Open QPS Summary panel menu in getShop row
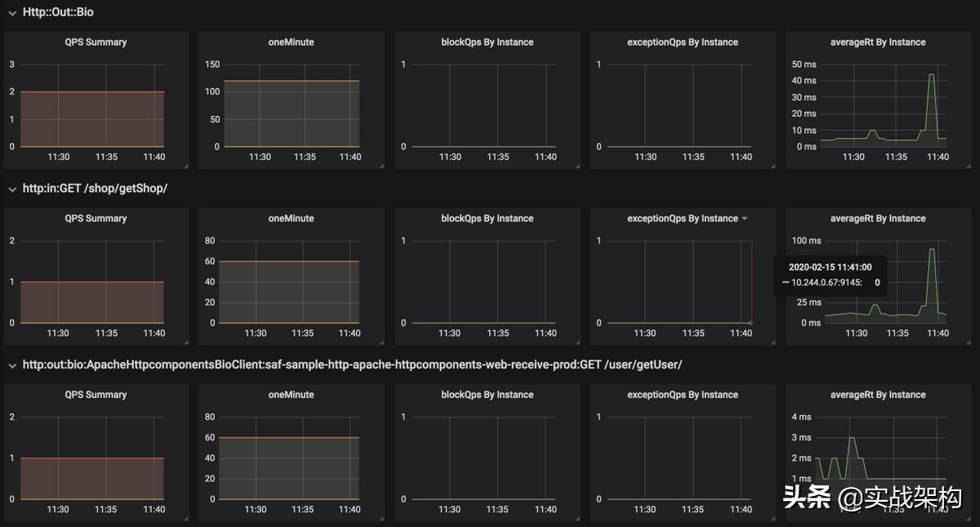Viewport: 980px width, 527px height. (96, 219)
